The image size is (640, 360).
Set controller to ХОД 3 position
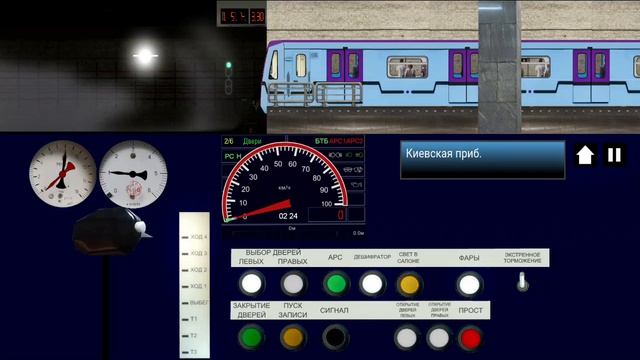tap(195, 253)
